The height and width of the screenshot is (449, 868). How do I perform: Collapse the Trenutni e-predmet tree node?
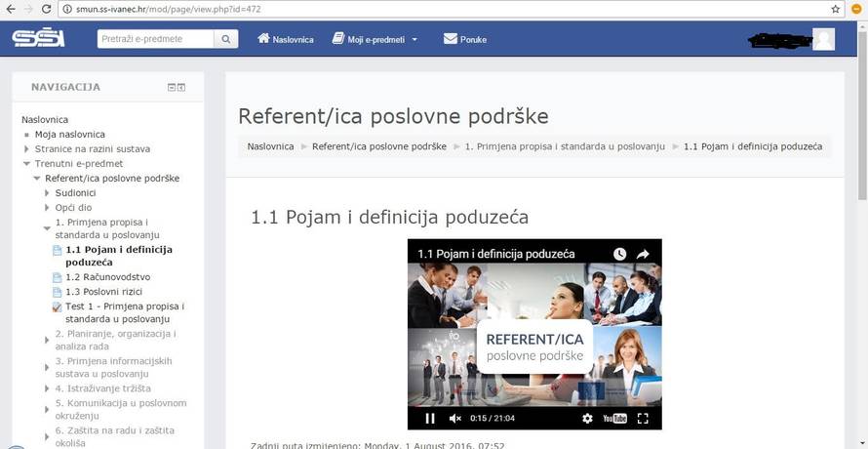26,164
